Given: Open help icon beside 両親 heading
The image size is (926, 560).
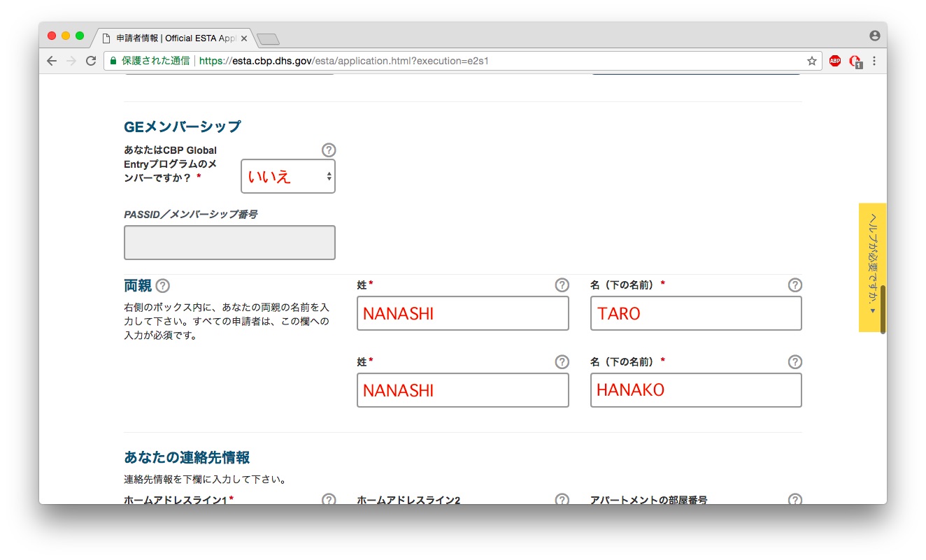Looking at the screenshot, I should (163, 285).
